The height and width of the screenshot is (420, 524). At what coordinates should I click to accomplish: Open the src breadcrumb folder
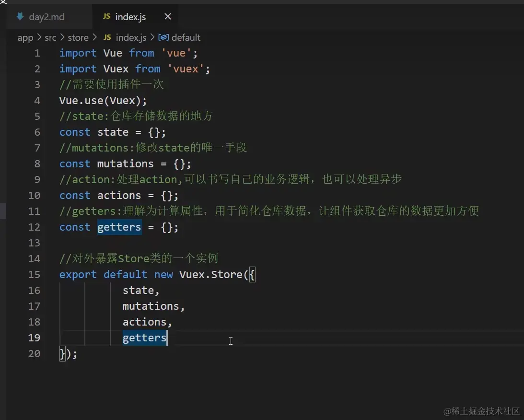[50, 37]
